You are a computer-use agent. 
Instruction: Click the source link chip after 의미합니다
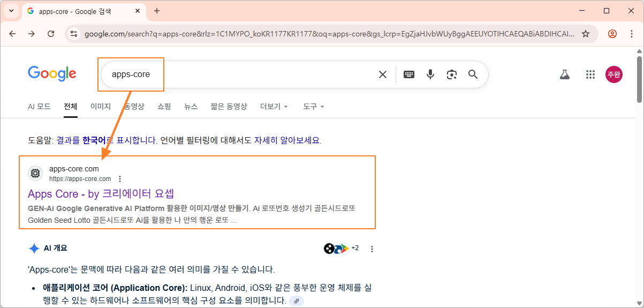(x=297, y=302)
